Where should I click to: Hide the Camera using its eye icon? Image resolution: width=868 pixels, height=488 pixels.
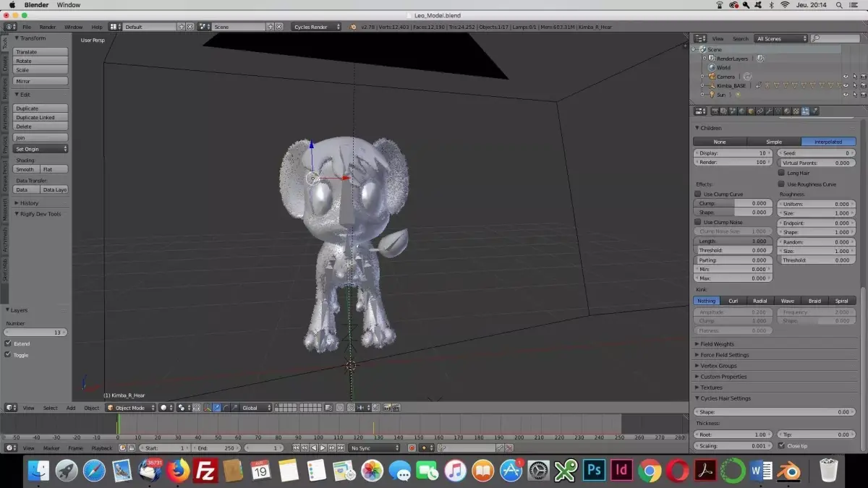point(846,77)
